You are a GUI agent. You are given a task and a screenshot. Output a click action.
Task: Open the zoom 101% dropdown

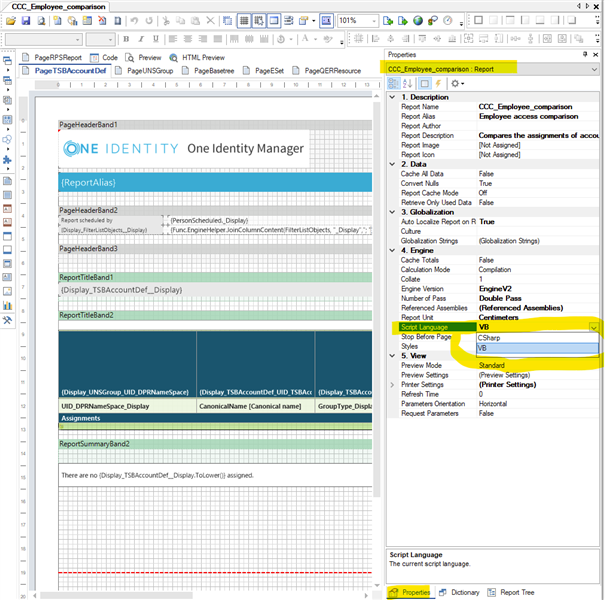point(374,21)
